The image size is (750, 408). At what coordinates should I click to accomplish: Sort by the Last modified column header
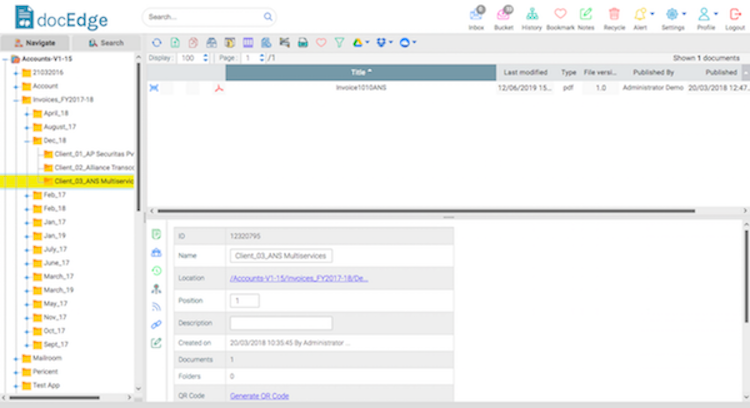(525, 72)
